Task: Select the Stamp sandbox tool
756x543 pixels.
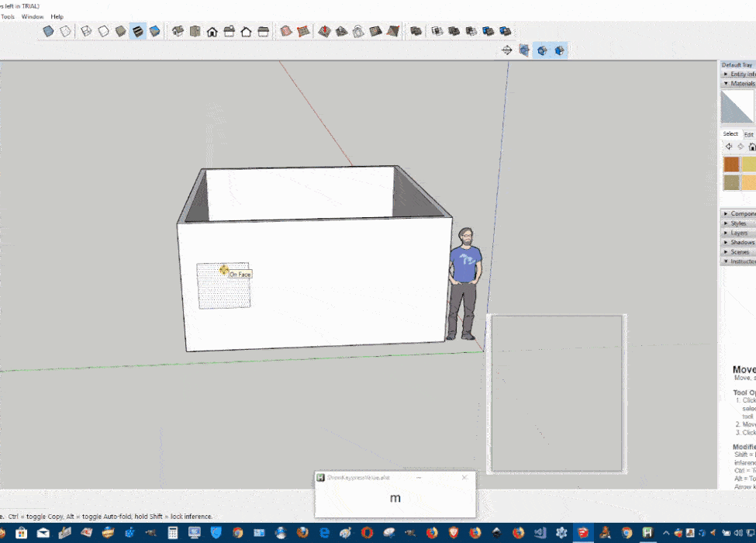Action: 341,31
